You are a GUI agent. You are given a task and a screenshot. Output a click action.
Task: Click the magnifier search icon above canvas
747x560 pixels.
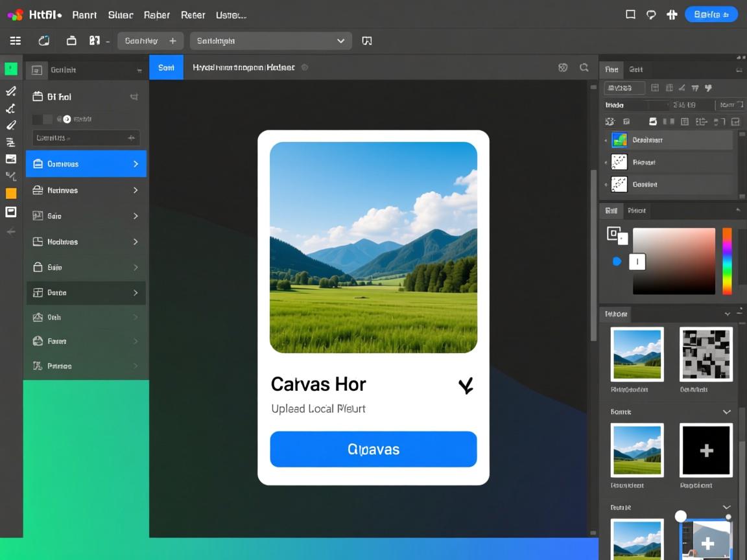[584, 67]
